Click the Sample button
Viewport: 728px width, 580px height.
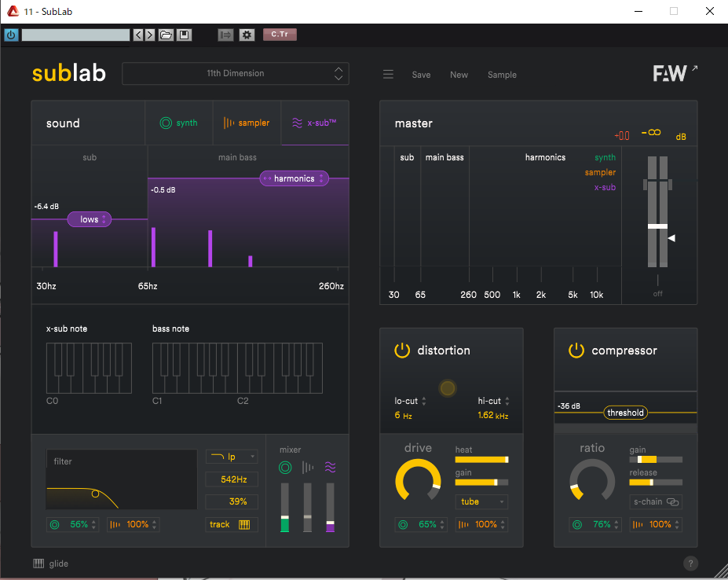[x=502, y=75]
